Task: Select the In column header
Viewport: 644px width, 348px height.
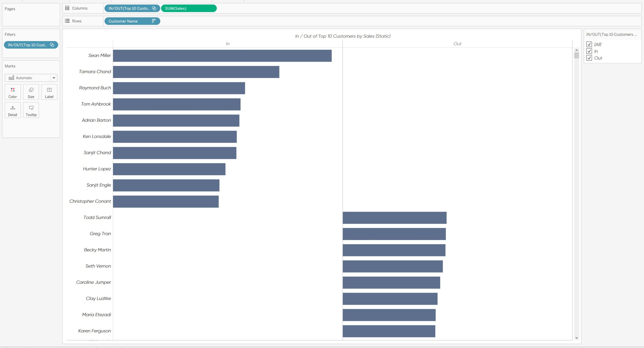Action: pyautogui.click(x=228, y=44)
